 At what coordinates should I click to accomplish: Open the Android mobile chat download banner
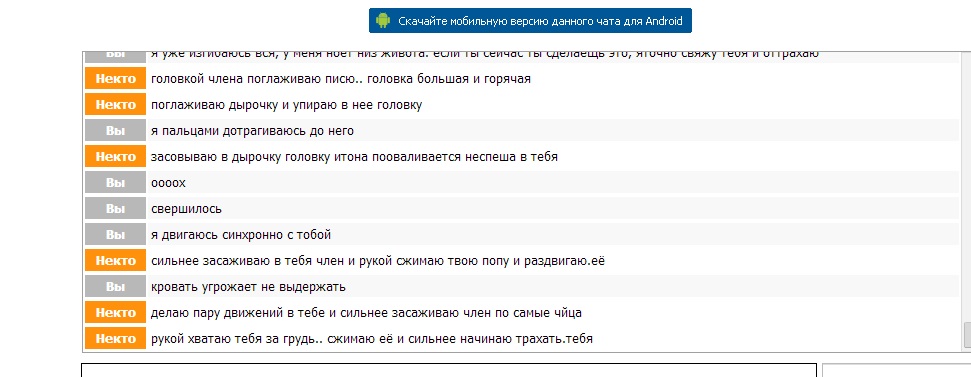pyautogui.click(x=530, y=20)
